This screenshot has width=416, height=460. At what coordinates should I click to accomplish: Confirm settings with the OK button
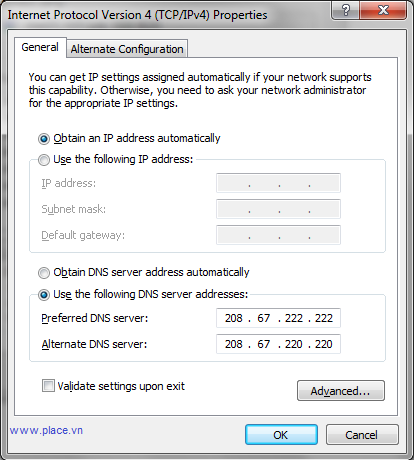click(281, 435)
